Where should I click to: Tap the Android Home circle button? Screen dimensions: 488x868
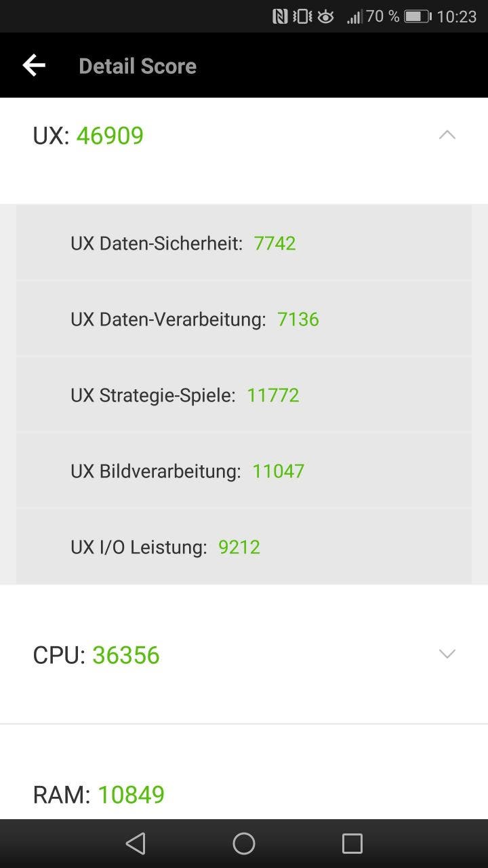point(244,844)
